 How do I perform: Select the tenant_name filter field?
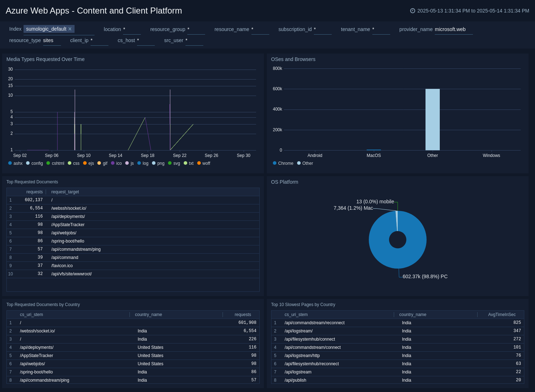point(381,30)
